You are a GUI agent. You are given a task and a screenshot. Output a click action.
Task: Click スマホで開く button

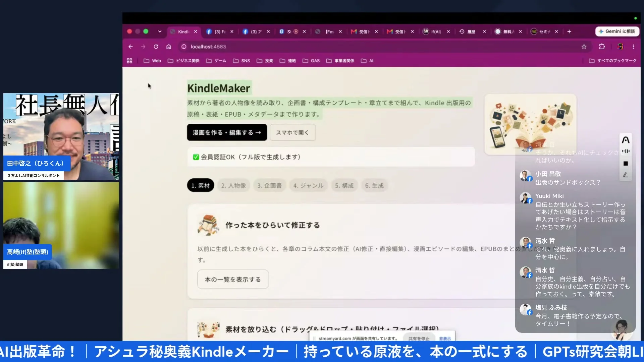[292, 132]
